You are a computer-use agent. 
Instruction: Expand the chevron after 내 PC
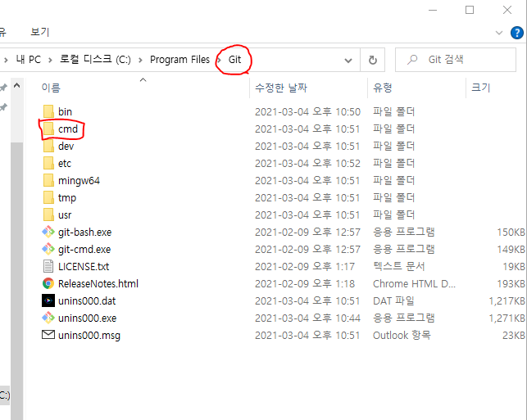point(50,60)
